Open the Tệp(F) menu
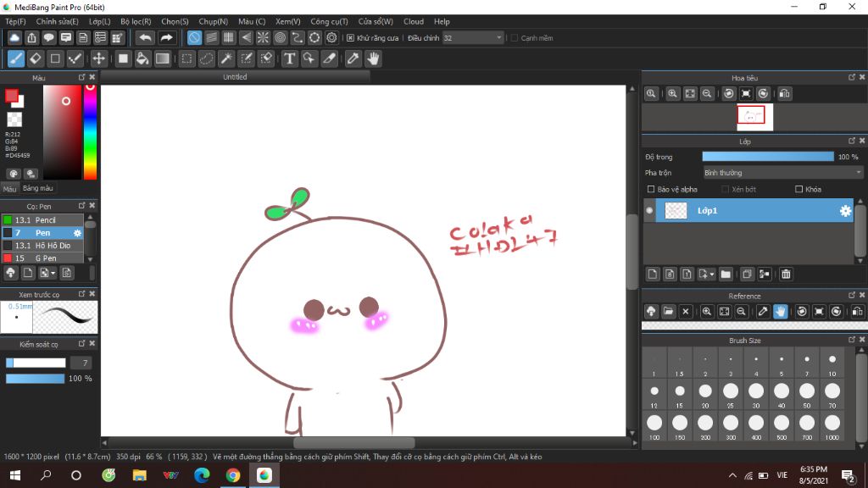 coord(15,21)
